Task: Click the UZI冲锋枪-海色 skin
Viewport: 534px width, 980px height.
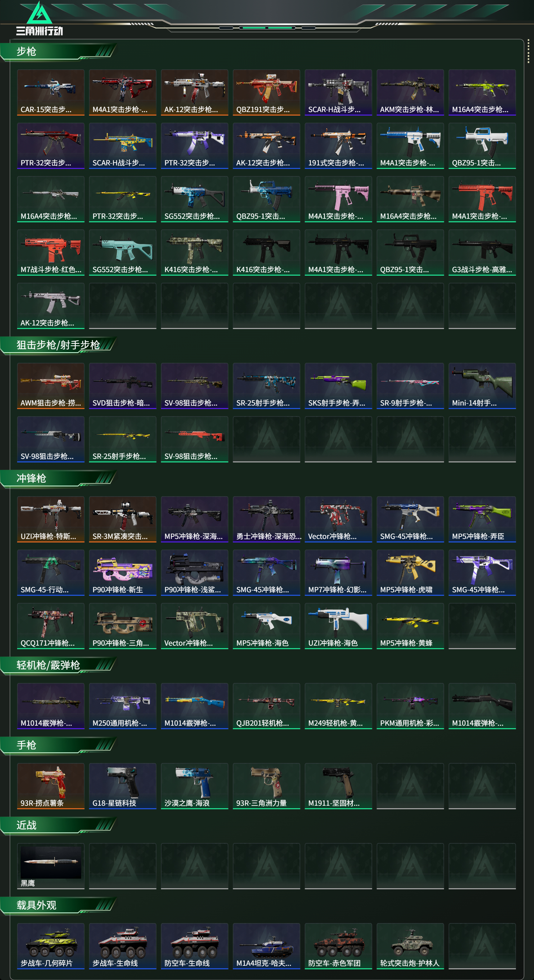Action: pos(338,625)
